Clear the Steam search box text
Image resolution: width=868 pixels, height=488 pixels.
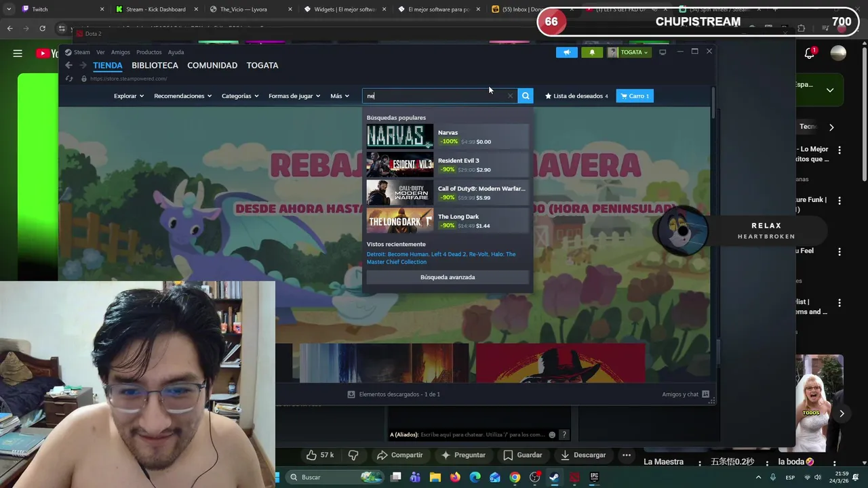point(510,96)
